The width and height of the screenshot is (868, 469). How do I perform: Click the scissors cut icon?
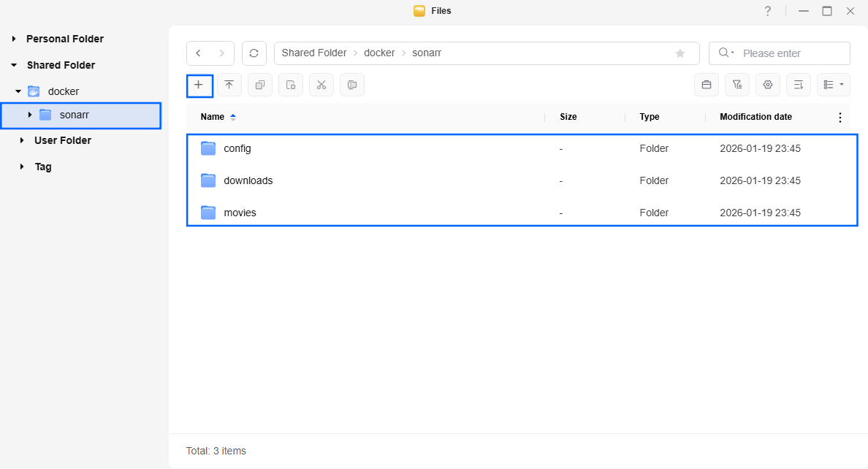321,85
